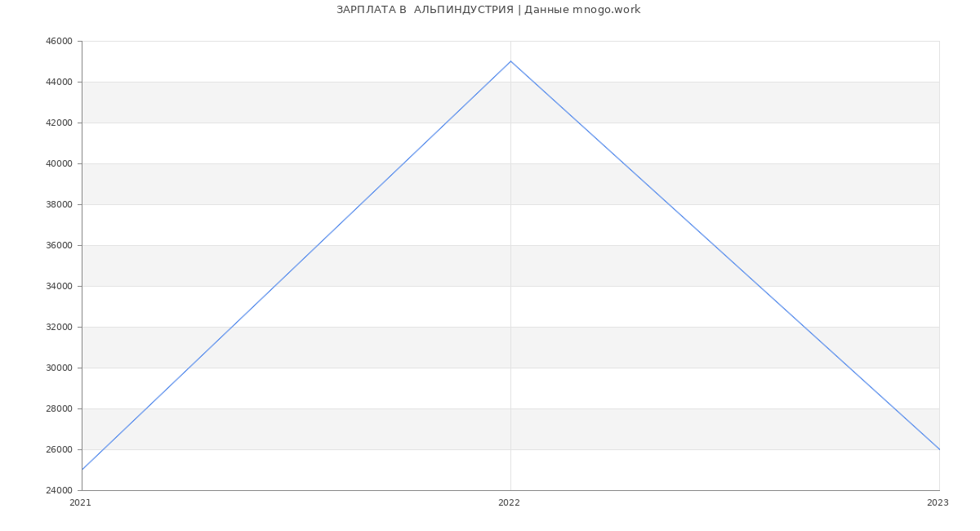This screenshot has width=980, height=531.
Task: Click the 34000 y-axis label
Action: pos(59,287)
